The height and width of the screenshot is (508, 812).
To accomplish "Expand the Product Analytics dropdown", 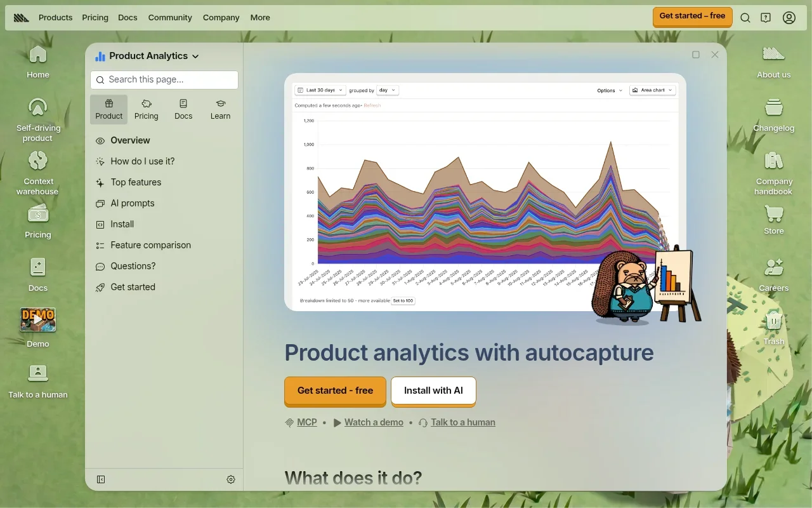I will click(147, 56).
